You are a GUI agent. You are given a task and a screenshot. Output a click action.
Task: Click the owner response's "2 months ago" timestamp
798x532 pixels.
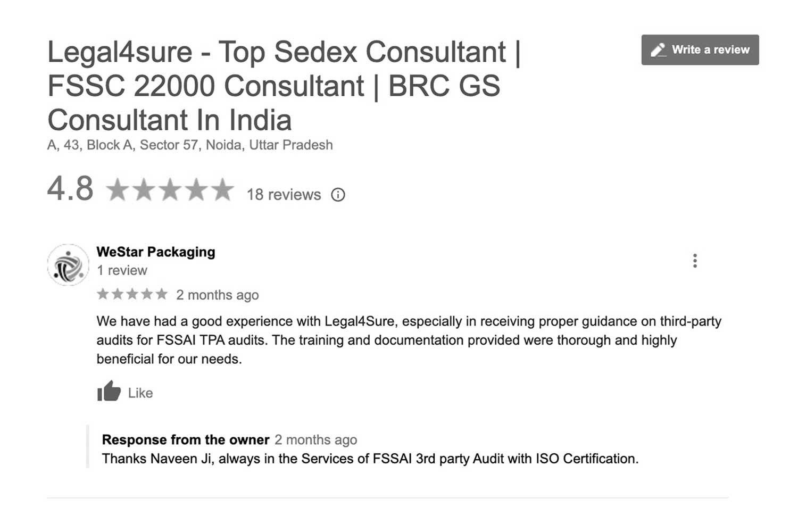(x=316, y=440)
